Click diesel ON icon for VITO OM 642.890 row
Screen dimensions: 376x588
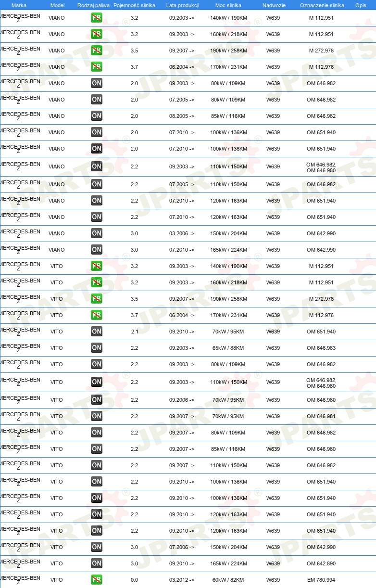click(x=97, y=563)
